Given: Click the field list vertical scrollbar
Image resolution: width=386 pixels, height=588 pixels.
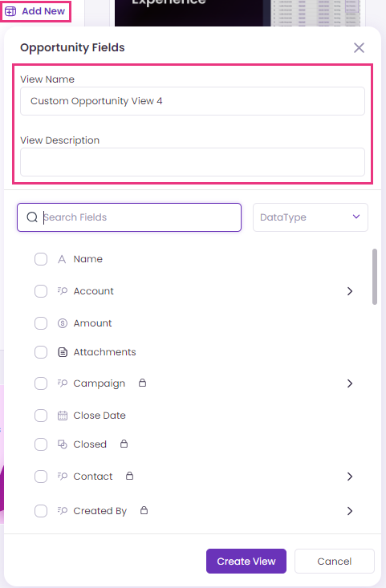Looking at the screenshot, I should pyautogui.click(x=375, y=277).
